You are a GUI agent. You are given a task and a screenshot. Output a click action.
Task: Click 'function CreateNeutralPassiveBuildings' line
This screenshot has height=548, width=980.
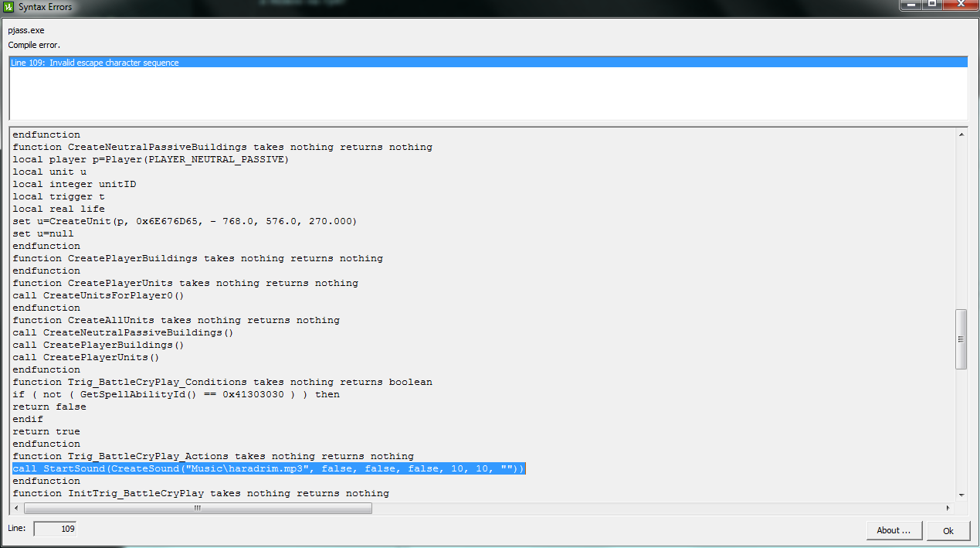pyautogui.click(x=222, y=147)
